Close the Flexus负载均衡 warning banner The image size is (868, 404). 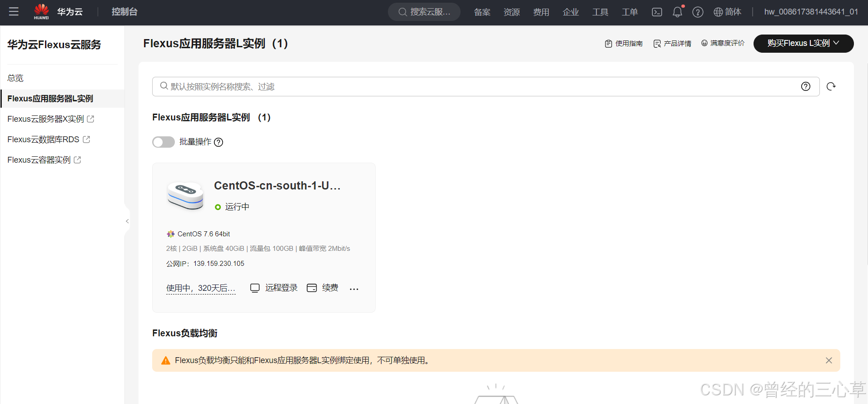829,360
